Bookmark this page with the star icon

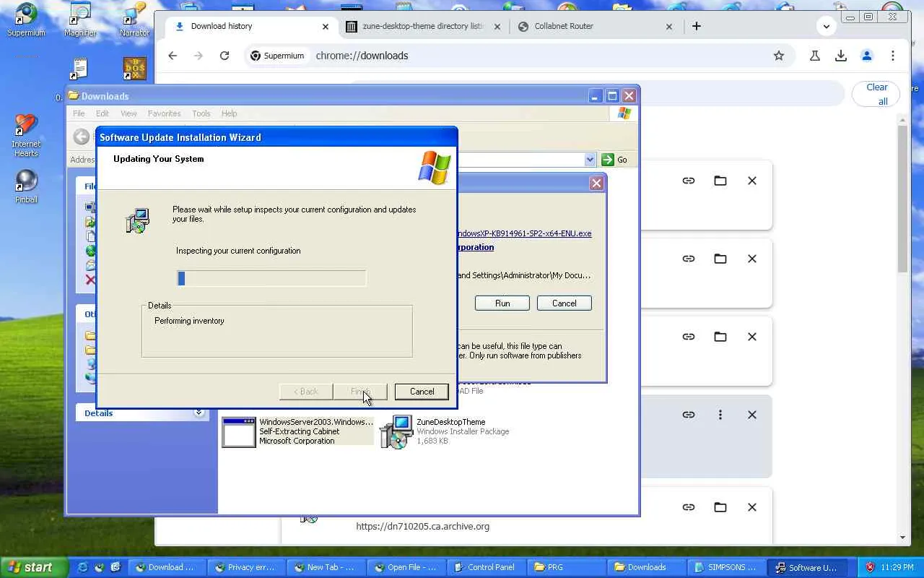(779, 56)
